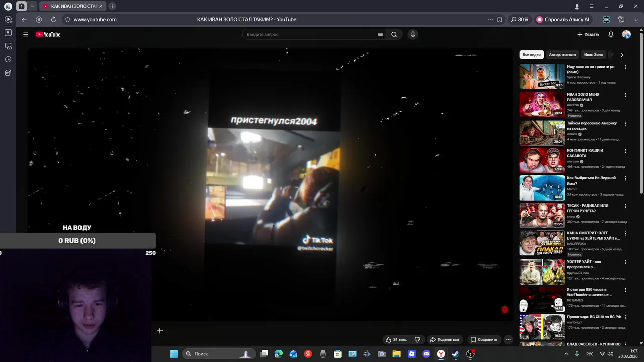This screenshot has width=644, height=362.
Task: Click the search magnifier button
Action: pos(394,34)
